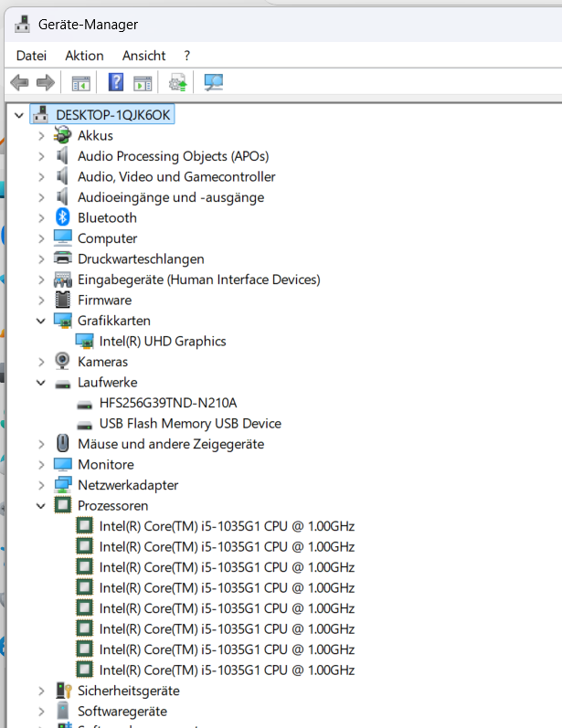Click the Computer category icon
Screen dimensions: 562x728
point(63,237)
